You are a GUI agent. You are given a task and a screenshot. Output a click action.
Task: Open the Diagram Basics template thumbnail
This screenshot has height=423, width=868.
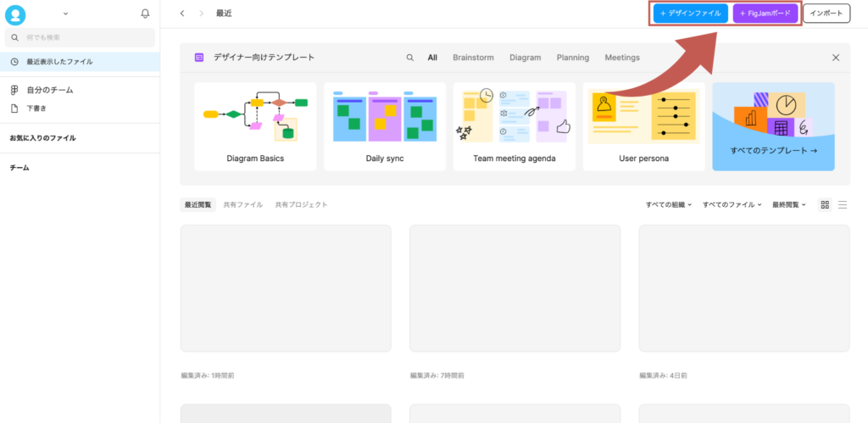(x=255, y=126)
